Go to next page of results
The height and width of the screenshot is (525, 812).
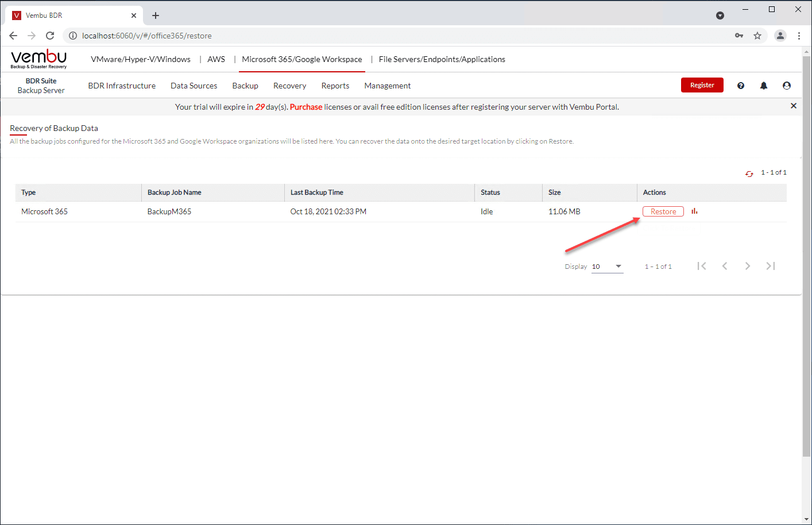click(748, 266)
